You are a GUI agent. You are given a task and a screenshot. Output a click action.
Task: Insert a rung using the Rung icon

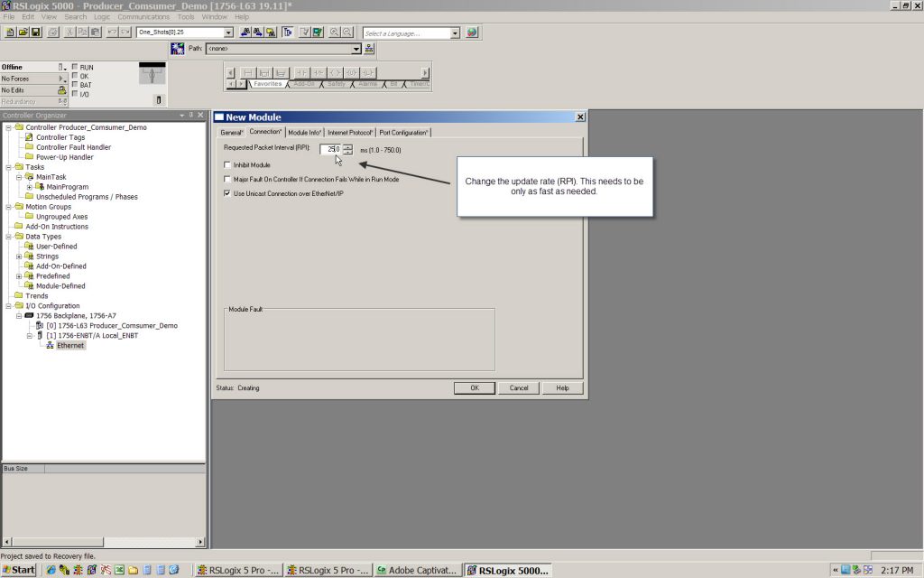point(248,73)
